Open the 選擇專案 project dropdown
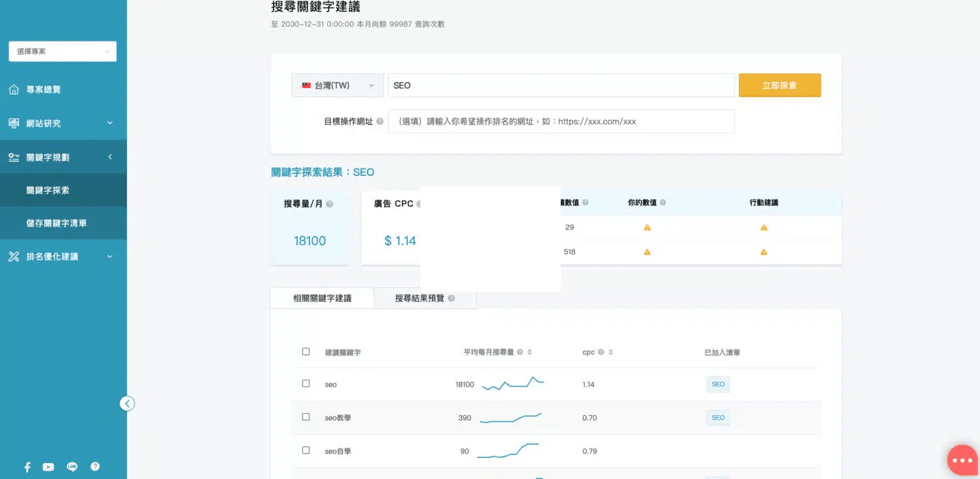Viewport: 980px width, 479px height. [x=63, y=52]
